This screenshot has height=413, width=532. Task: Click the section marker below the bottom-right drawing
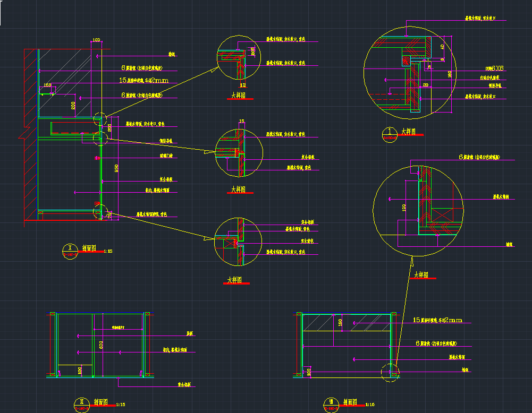[330, 405]
